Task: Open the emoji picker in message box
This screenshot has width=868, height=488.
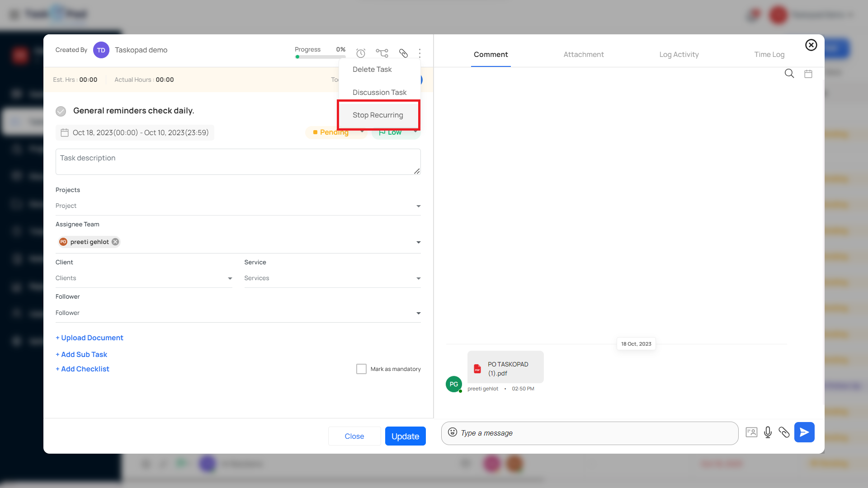Action: point(452,432)
